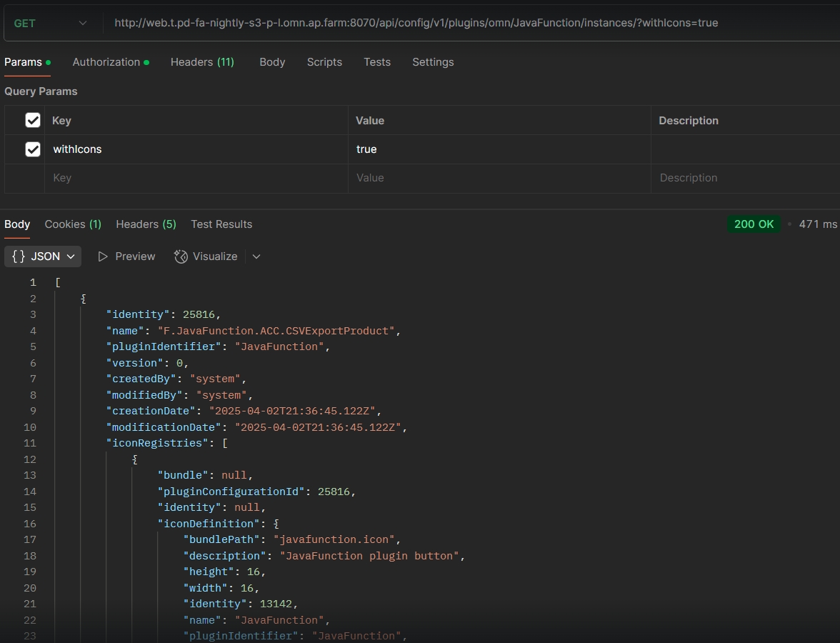The width and height of the screenshot is (840, 643).
Task: Open the request Settings tab
Action: [x=433, y=62]
